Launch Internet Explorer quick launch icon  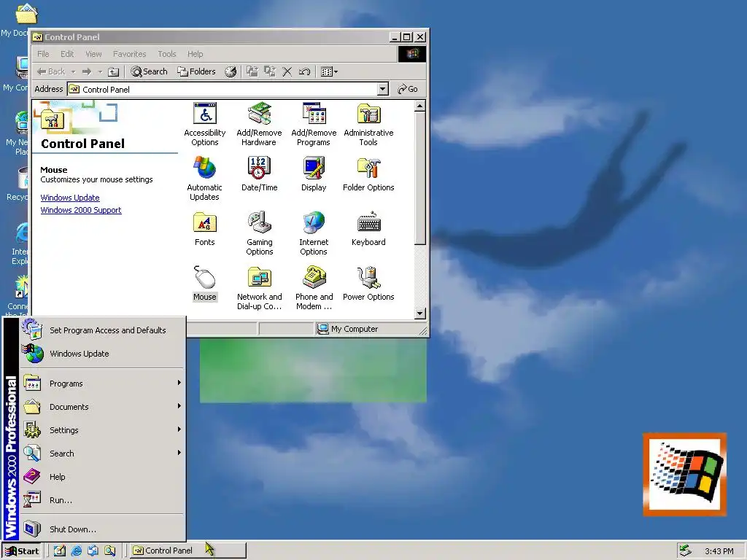pos(76,551)
